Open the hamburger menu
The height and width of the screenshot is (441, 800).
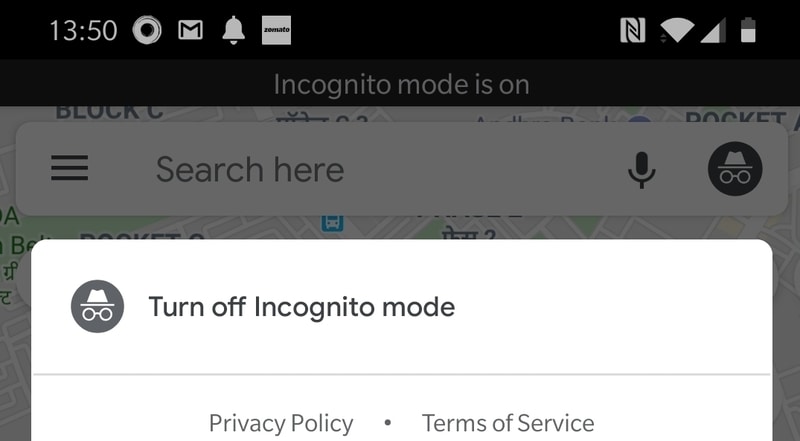pos(70,169)
